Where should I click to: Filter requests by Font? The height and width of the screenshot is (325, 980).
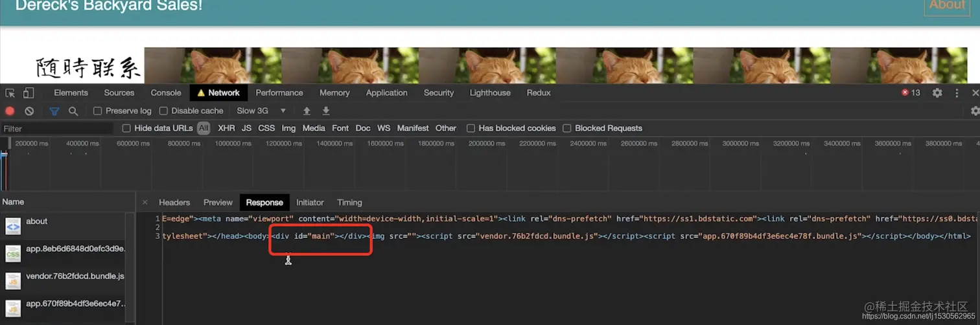point(340,128)
